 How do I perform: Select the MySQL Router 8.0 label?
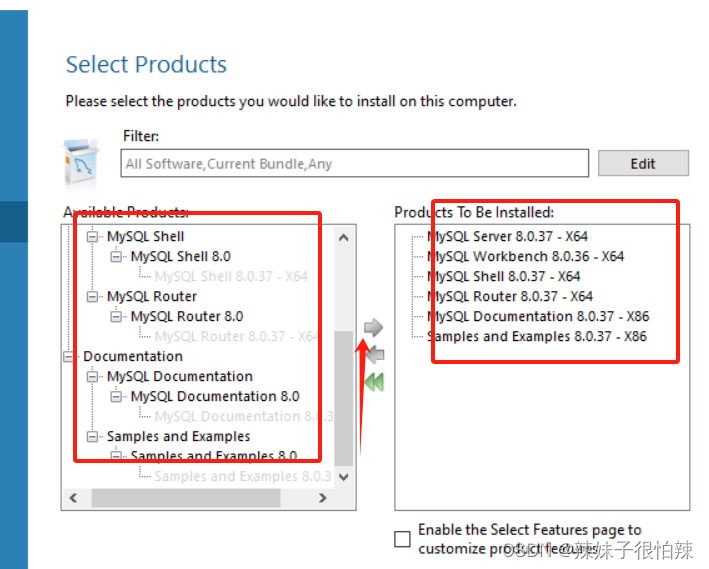(187, 317)
